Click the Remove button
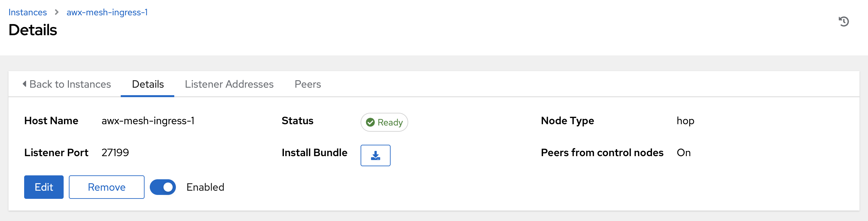Viewport: 868px width, 221px height. [106, 187]
